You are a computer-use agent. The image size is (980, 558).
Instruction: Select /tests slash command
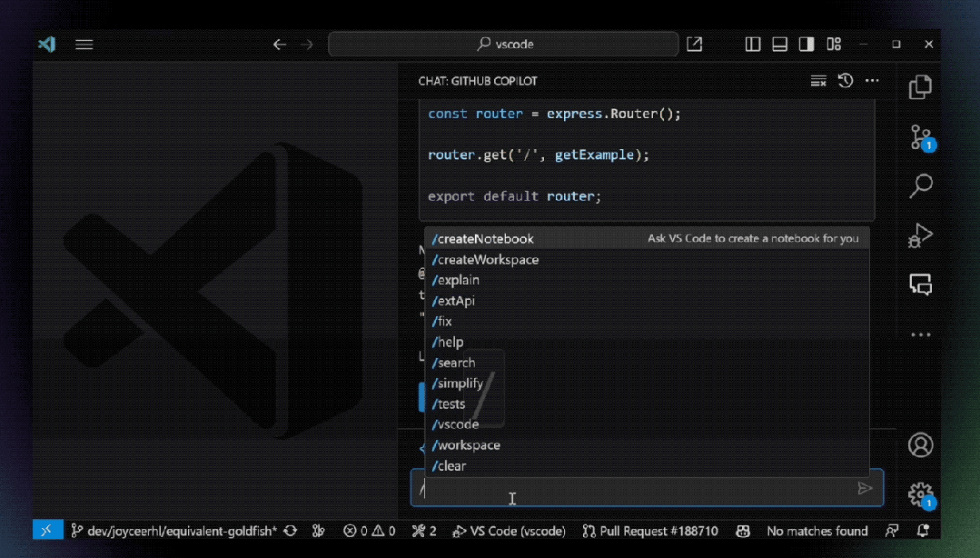[x=647, y=404]
